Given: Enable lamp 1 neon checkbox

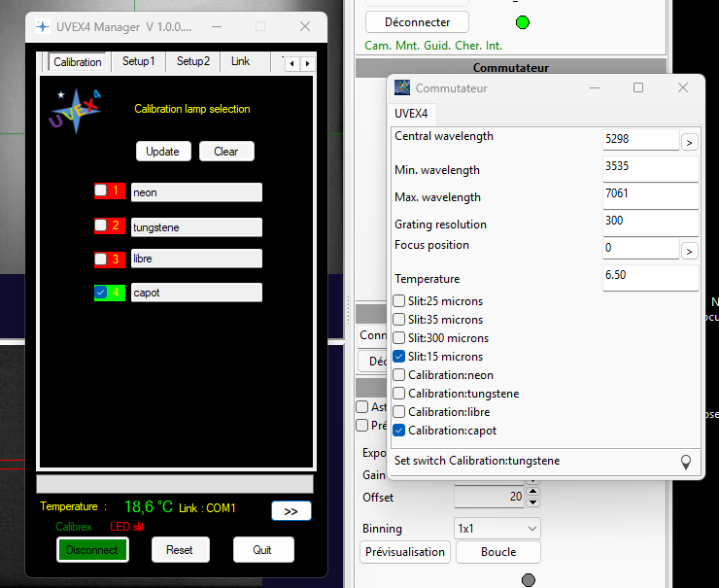Looking at the screenshot, I should pos(101,191).
